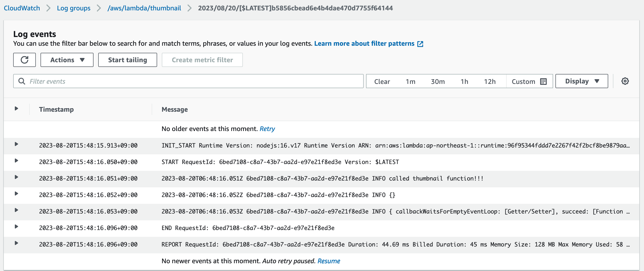The height and width of the screenshot is (271, 644).
Task: Open the Actions dropdown menu
Action: coord(67,60)
